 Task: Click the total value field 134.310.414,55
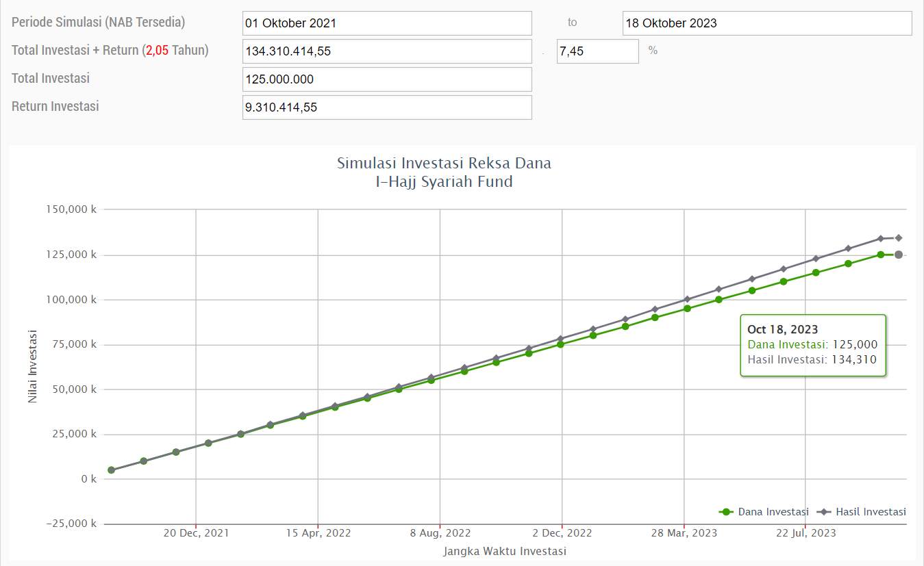point(387,51)
